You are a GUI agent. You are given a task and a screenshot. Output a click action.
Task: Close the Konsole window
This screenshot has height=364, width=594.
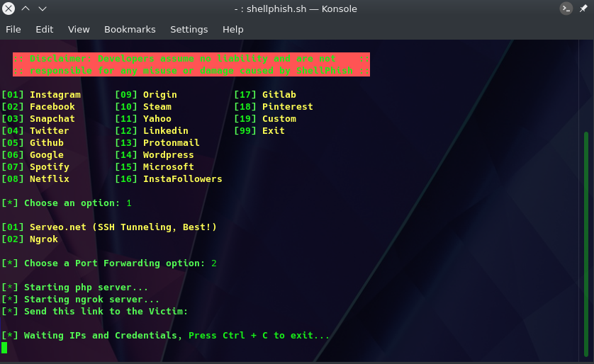click(x=9, y=8)
